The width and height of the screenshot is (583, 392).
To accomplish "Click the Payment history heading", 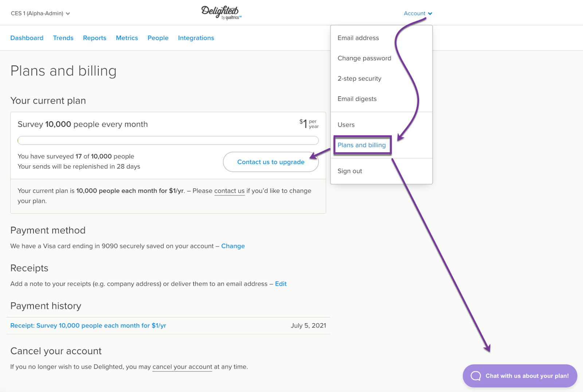I will point(46,306).
